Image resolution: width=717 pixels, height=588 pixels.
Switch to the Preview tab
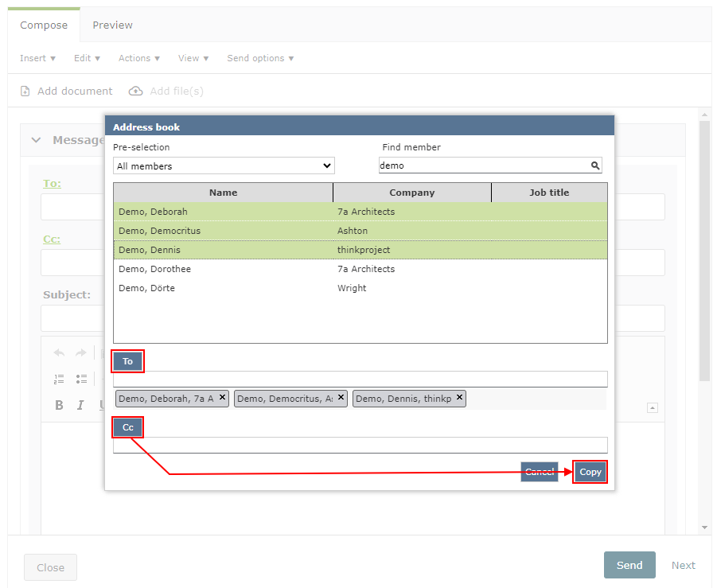(112, 25)
